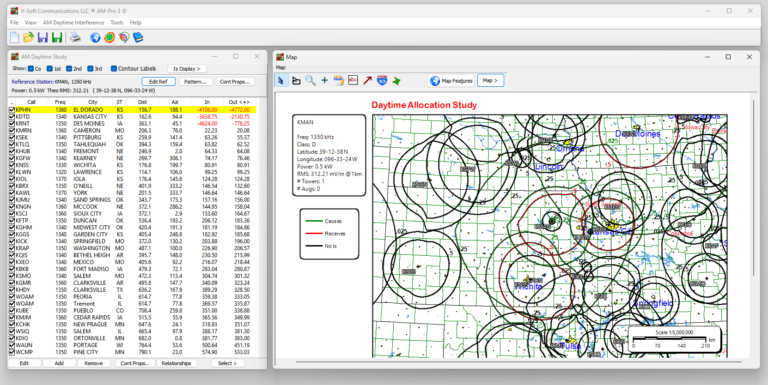Open the Map menu in Map window

coord(281,68)
